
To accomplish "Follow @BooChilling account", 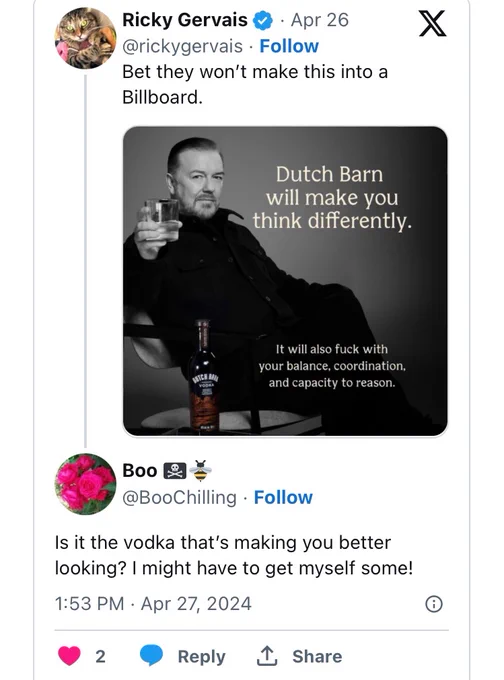I will pos(283,497).
